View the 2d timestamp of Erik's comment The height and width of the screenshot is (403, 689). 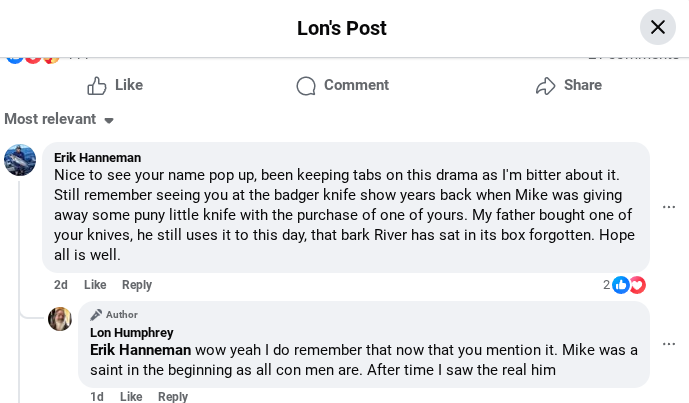(x=61, y=285)
